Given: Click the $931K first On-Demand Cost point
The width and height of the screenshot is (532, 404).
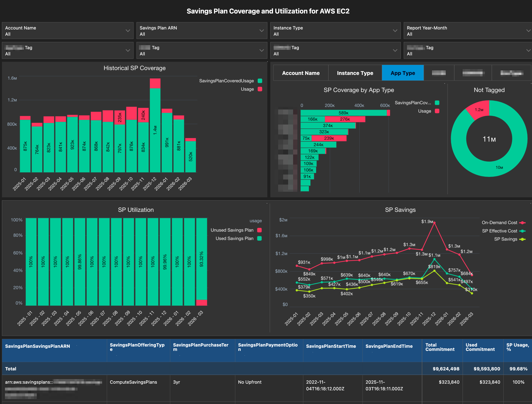Looking at the screenshot, I should [x=297, y=266].
